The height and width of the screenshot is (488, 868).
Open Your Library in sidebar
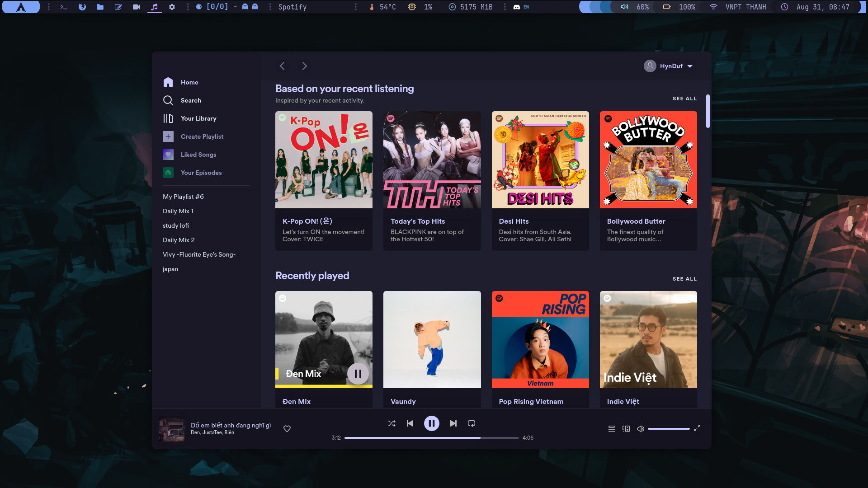[x=198, y=118]
